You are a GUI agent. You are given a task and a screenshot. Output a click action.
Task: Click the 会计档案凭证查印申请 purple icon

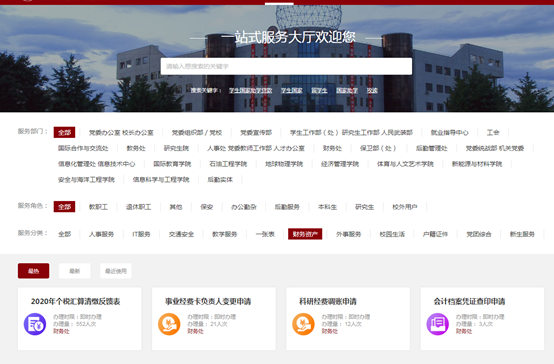pyautogui.click(x=437, y=324)
